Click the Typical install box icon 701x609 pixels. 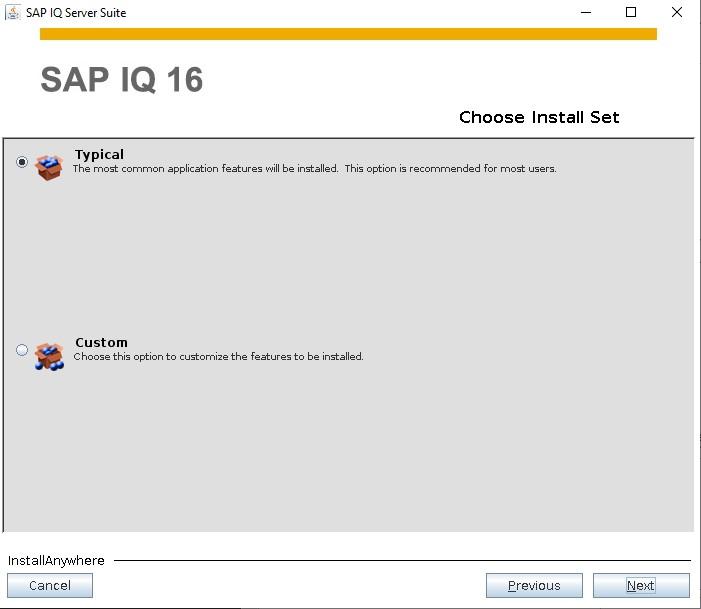point(49,167)
